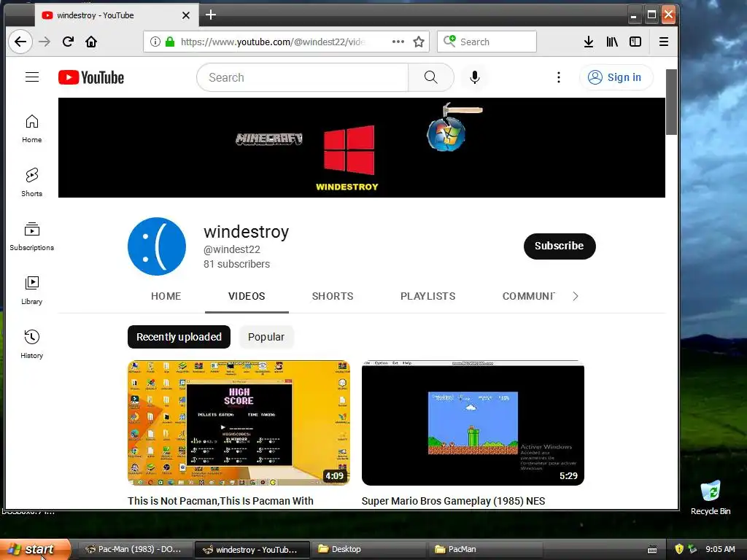Image resolution: width=747 pixels, height=560 pixels.
Task: Select the windestroy - YouTube browser tab
Action: tap(116, 15)
